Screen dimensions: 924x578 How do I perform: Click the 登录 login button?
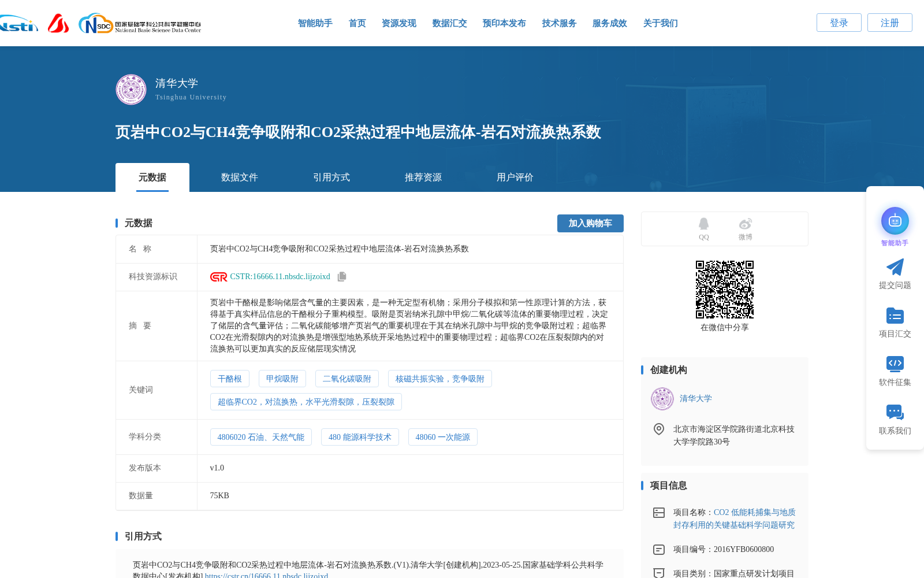point(839,23)
